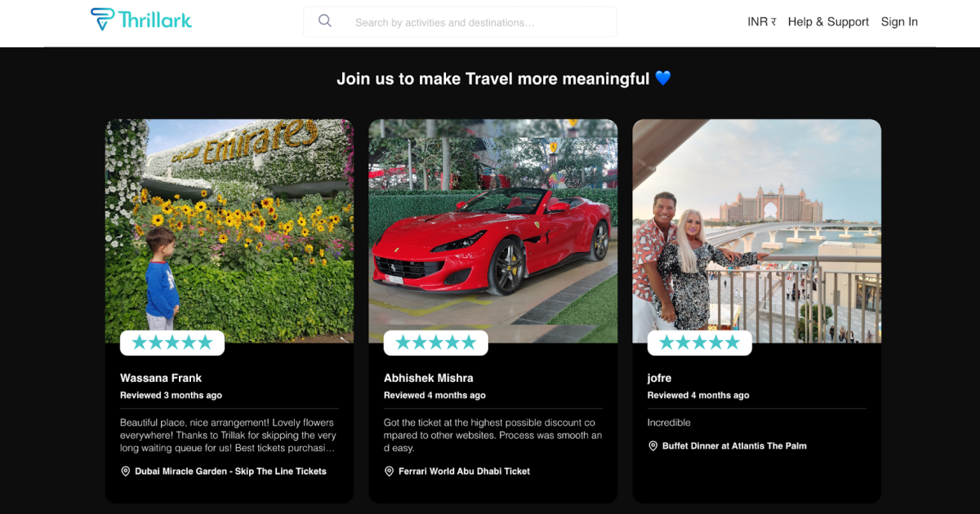Click star rating on Wassana Frank review
This screenshot has height=514, width=980.
172,343
